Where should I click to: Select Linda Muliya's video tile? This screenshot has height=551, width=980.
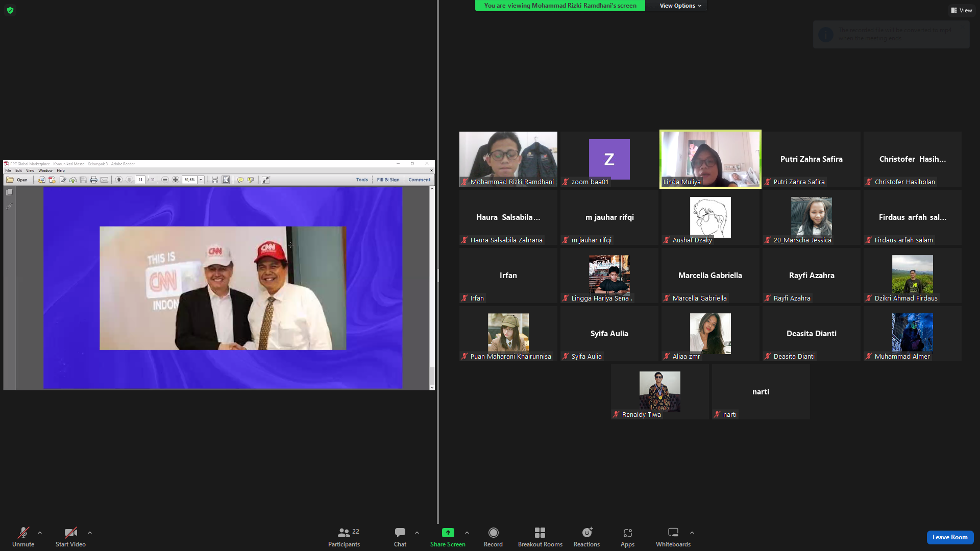[x=710, y=159]
